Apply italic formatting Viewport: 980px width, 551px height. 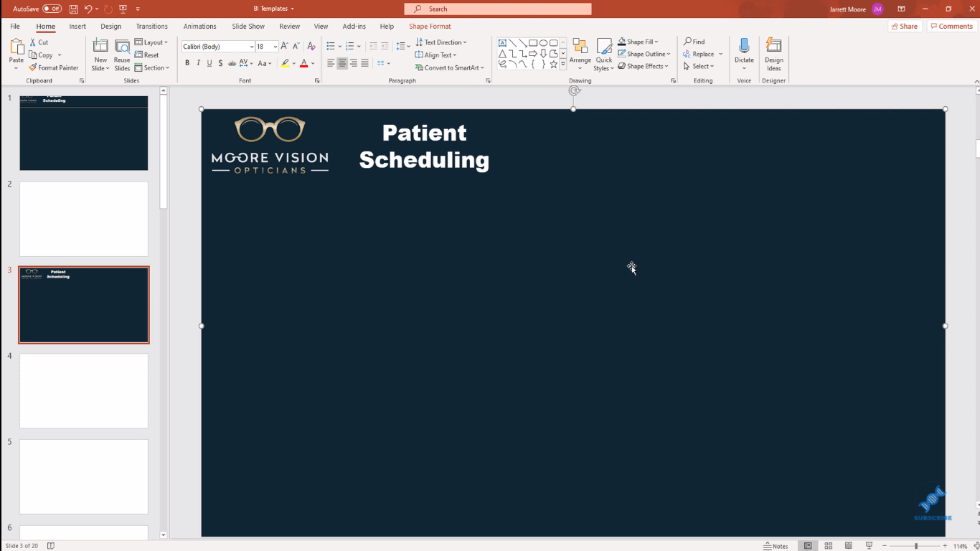(198, 63)
